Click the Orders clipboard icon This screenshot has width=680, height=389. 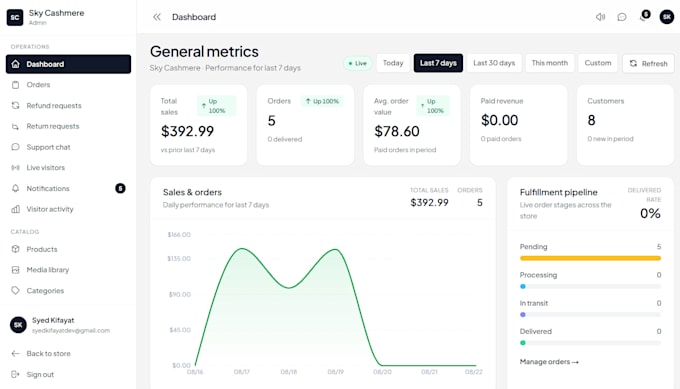(16, 85)
